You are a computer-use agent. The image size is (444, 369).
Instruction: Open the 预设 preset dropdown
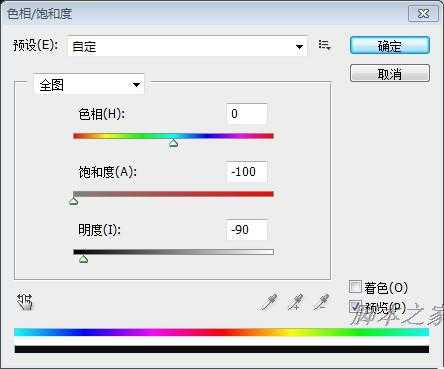click(x=187, y=46)
